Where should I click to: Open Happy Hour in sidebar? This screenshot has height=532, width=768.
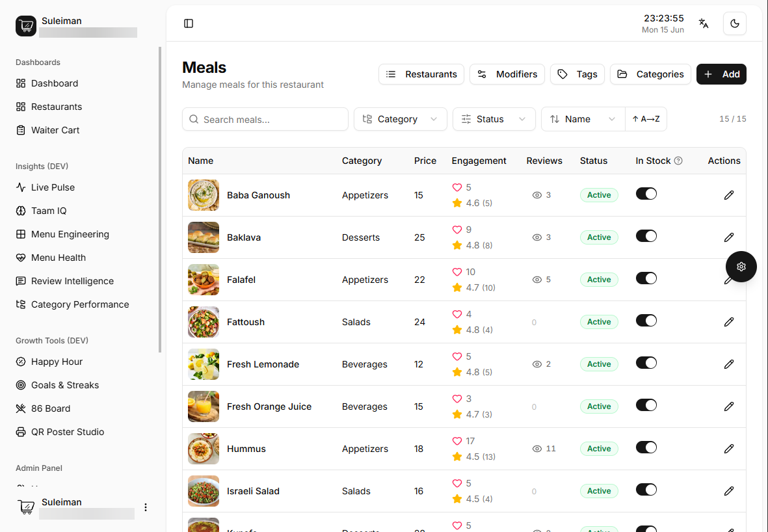[49, 362]
